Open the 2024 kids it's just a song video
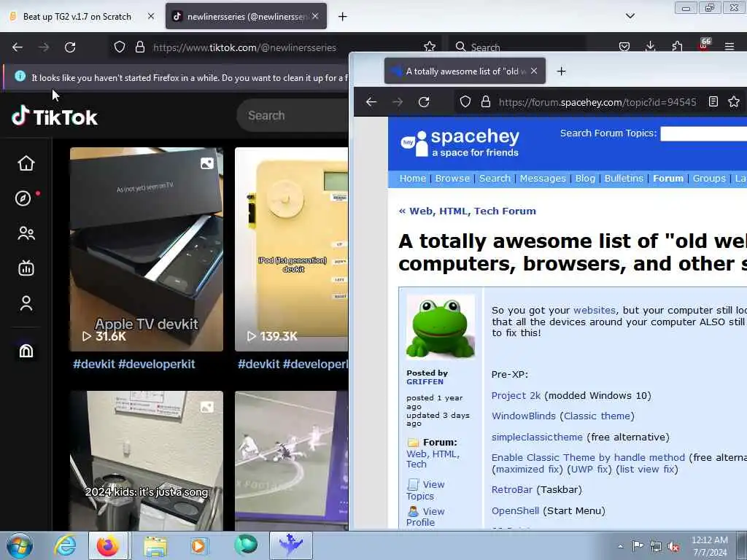The height and width of the screenshot is (560, 747). (x=146, y=461)
